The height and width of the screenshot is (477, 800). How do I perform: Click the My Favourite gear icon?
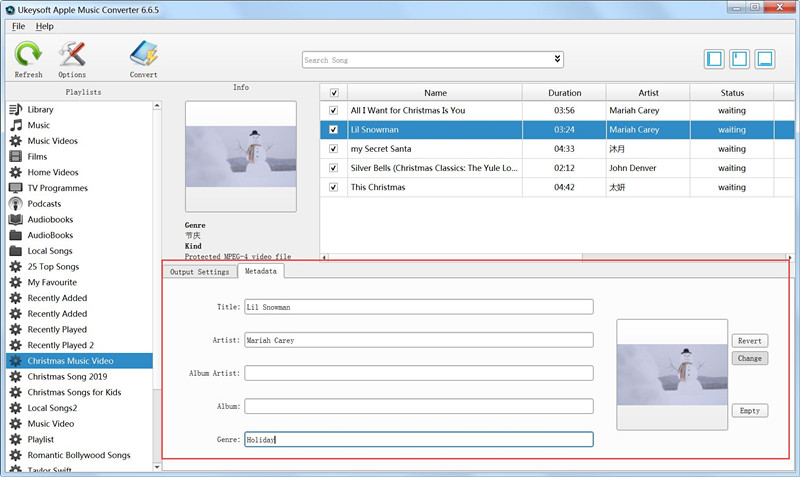(16, 282)
